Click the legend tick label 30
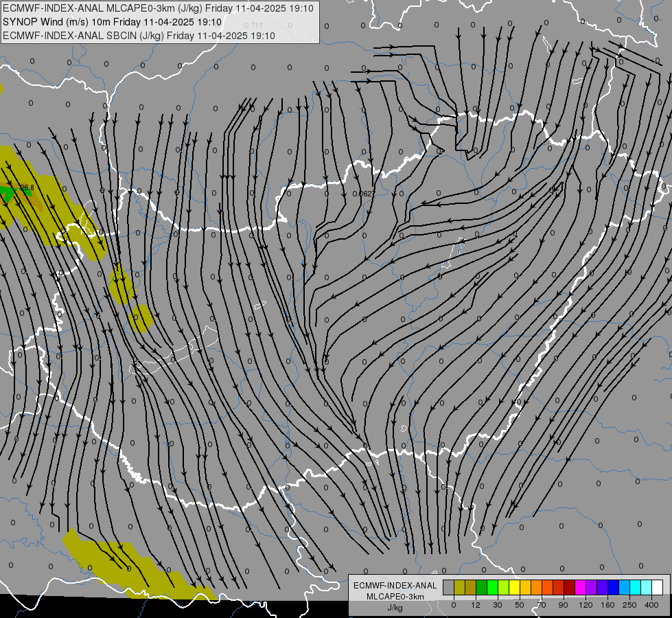Screen dimensions: 672x618 498,605
